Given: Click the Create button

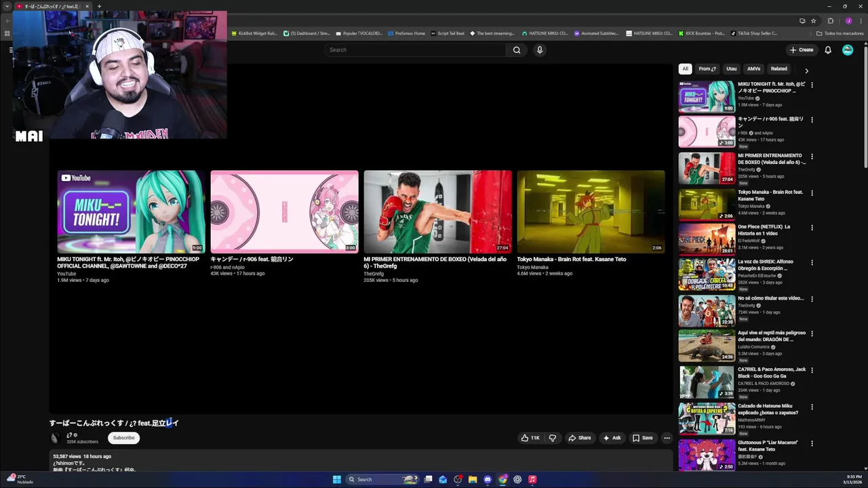Looking at the screenshot, I should [x=801, y=49].
